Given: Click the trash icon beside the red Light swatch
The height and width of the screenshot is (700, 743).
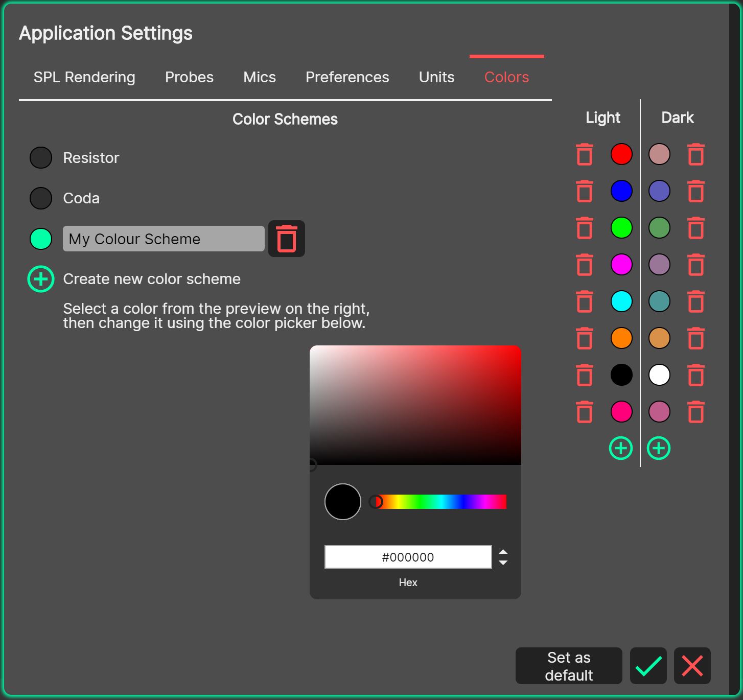Looking at the screenshot, I should pyautogui.click(x=584, y=154).
